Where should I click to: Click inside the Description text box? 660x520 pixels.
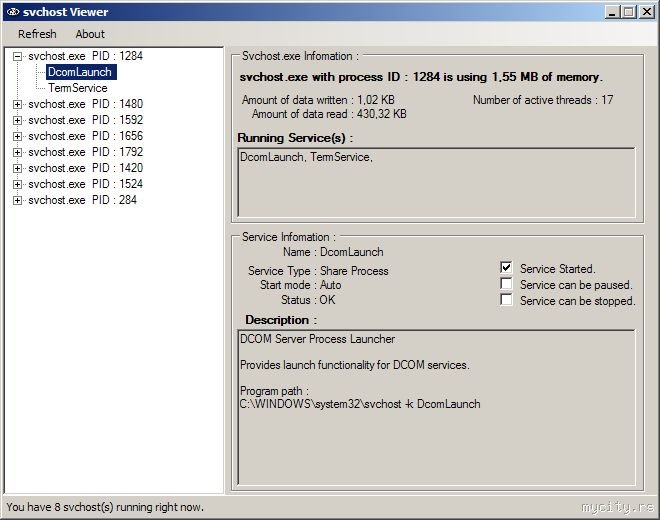tap(436, 407)
